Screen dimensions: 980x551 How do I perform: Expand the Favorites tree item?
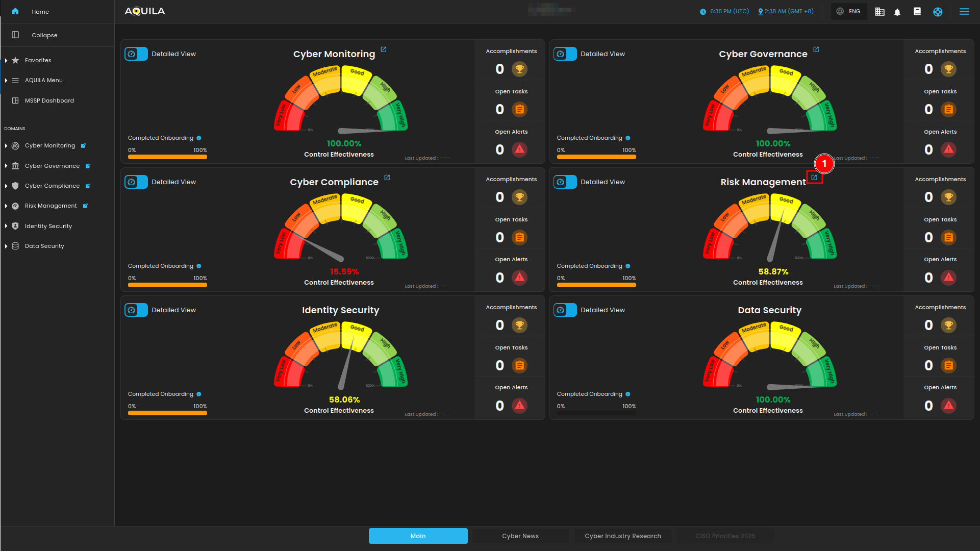point(6,60)
